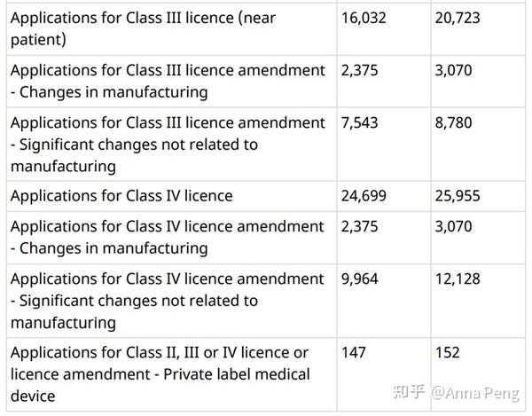Select the 147 fee value
This screenshot has width=532, height=416.
pyautogui.click(x=353, y=353)
